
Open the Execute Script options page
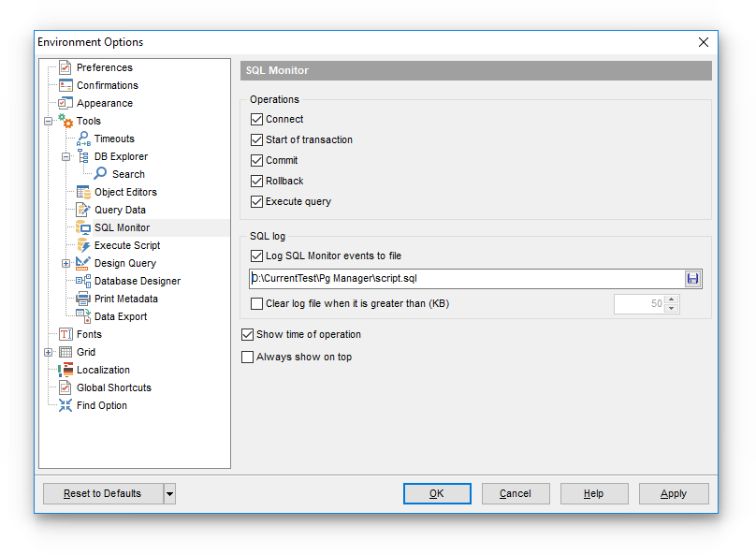[126, 245]
